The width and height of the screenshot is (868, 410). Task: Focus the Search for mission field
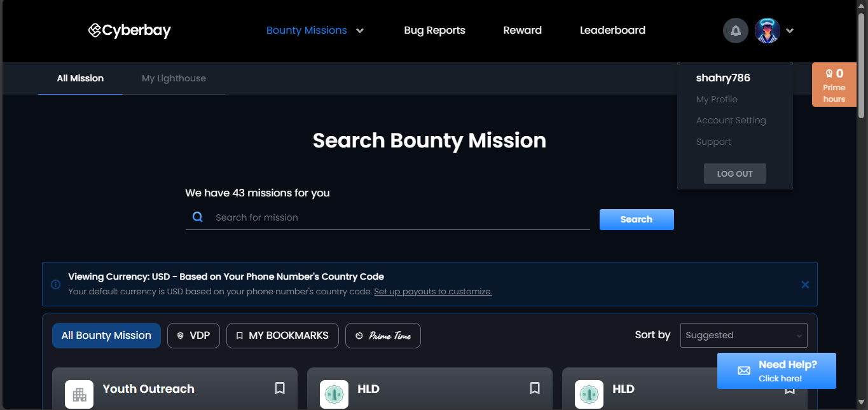[388, 217]
